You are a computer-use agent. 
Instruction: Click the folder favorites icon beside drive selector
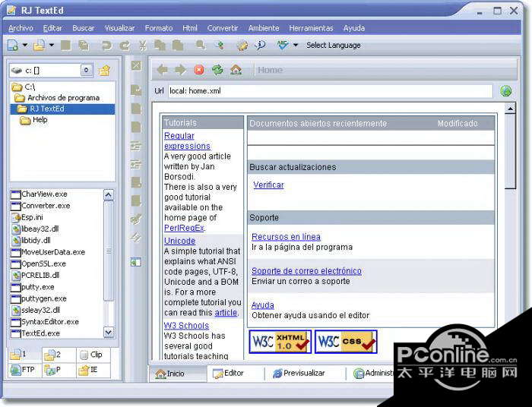pos(105,71)
